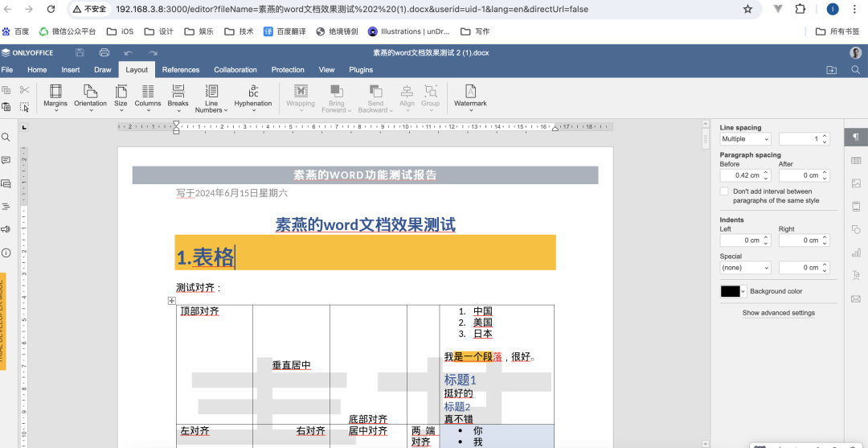Open Mail merge settings icon
868x448 pixels.
[856, 299]
